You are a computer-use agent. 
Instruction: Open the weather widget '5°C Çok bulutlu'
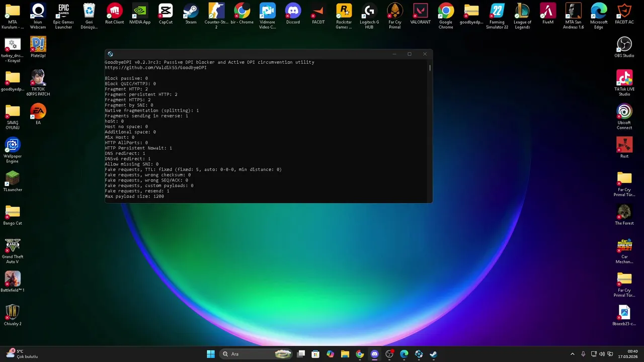point(21,354)
